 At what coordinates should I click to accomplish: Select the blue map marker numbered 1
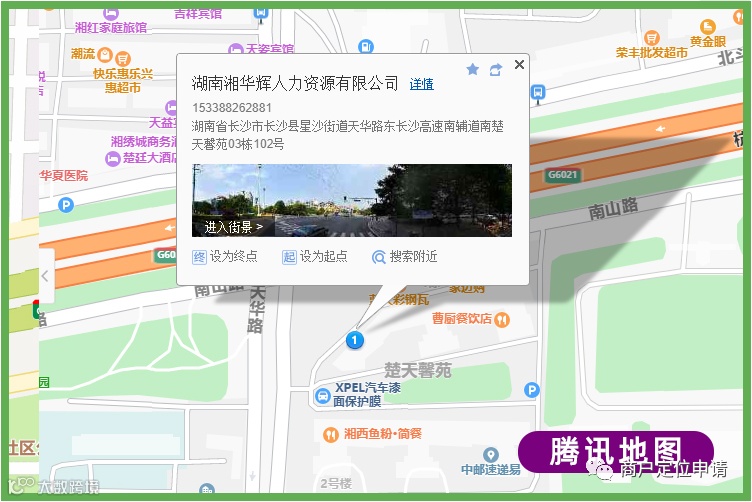point(354,340)
